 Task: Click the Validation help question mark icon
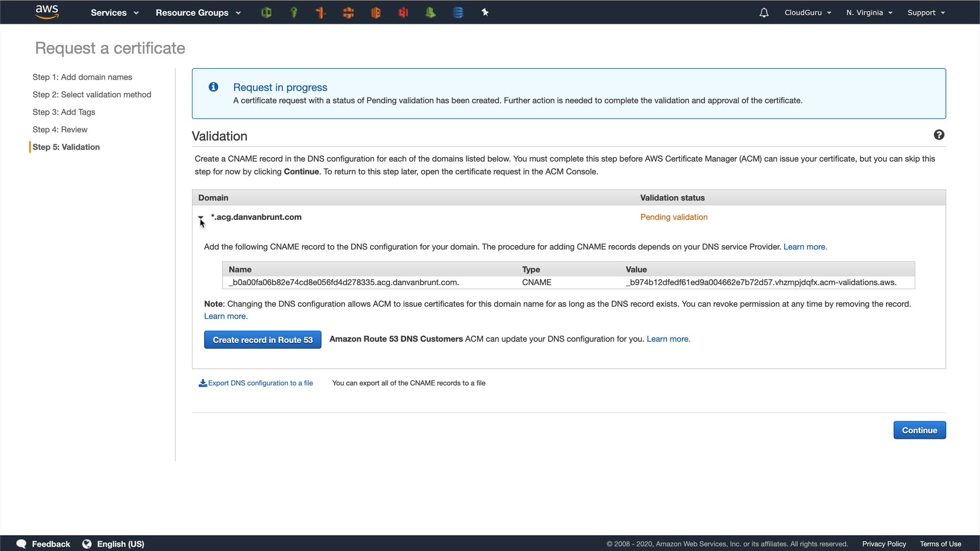click(939, 135)
